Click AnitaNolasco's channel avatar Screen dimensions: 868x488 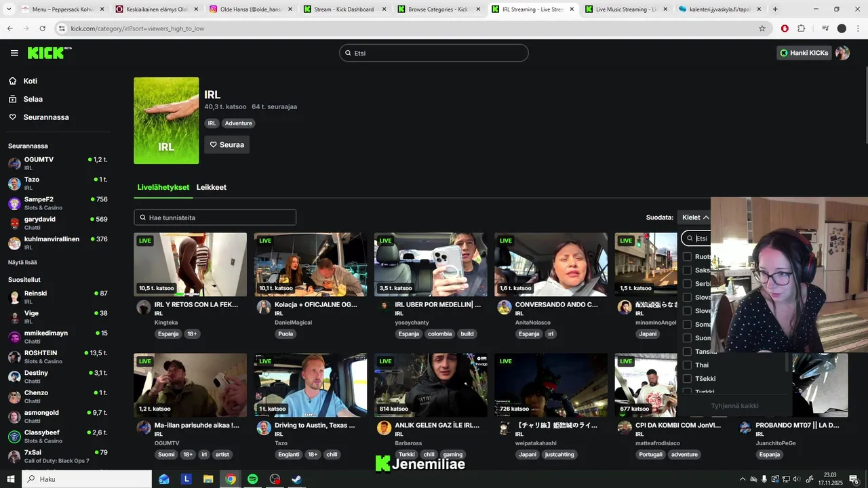[504, 307]
